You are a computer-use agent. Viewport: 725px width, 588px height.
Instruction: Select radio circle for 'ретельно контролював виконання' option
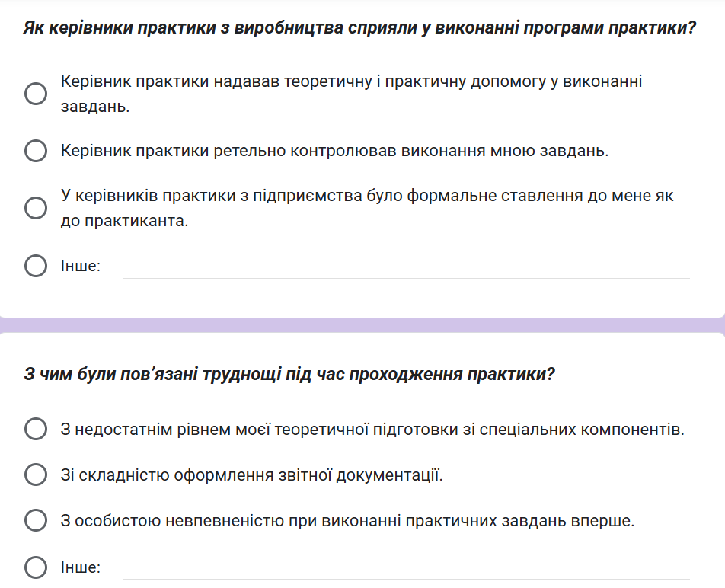[x=36, y=151]
